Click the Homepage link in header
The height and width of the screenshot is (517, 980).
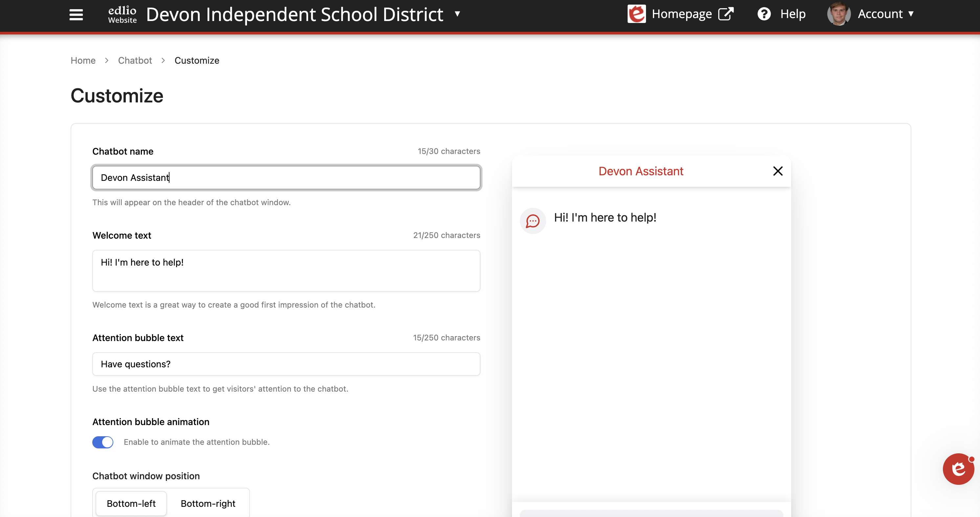pos(681,14)
